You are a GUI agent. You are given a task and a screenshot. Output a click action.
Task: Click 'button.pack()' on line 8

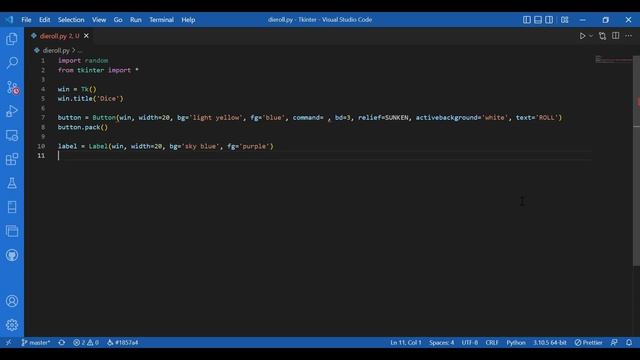click(x=83, y=127)
